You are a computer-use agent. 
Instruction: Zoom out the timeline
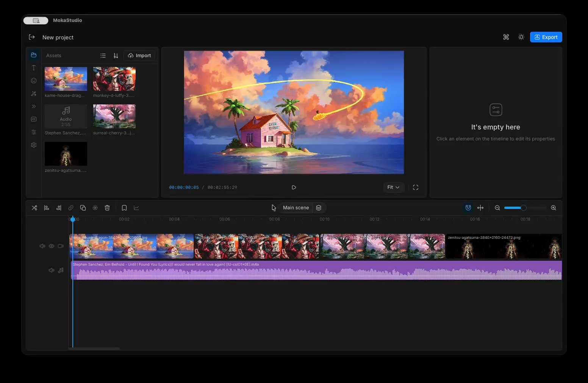tap(497, 208)
